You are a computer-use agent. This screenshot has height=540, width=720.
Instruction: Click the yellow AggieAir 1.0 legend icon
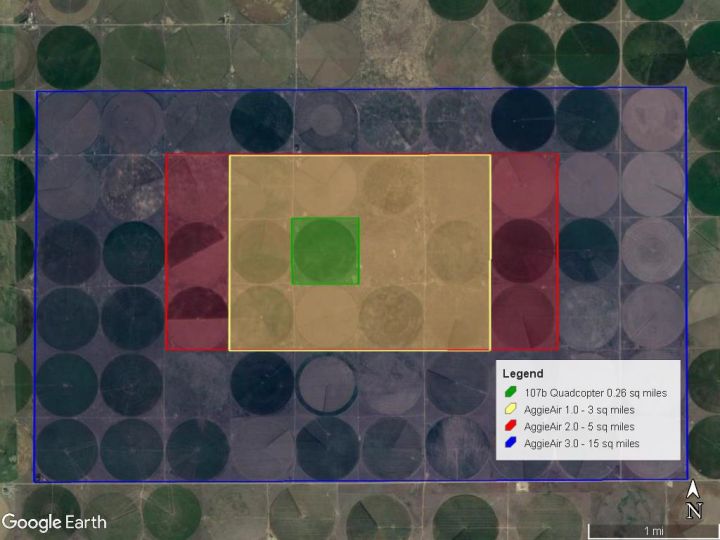(x=511, y=410)
